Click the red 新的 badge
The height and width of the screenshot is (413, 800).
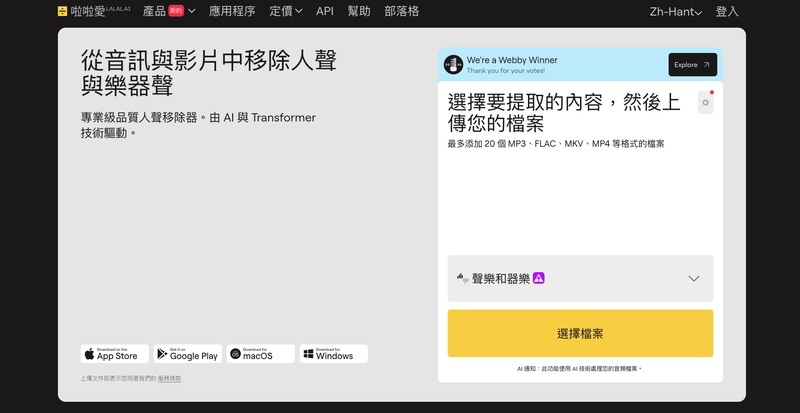click(176, 11)
